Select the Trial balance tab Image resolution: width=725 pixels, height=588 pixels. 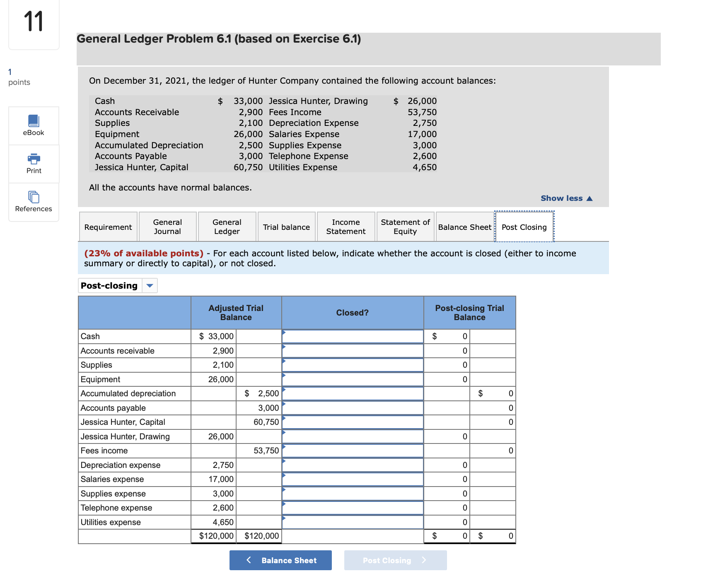(286, 227)
